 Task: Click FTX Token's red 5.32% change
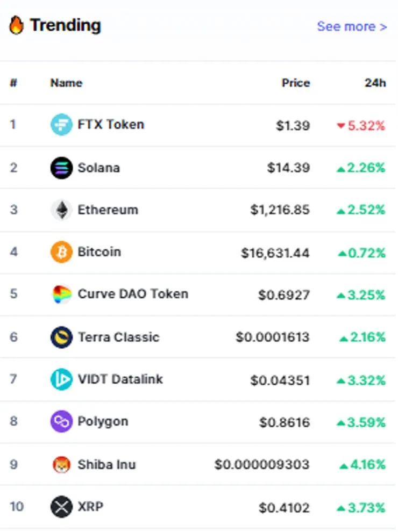361,126
